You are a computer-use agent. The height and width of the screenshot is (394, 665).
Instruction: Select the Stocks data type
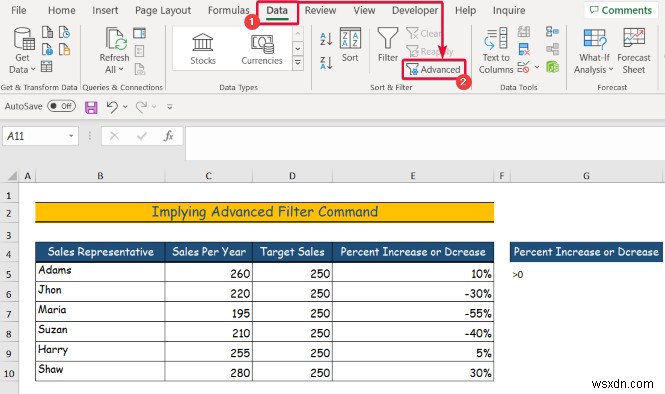203,49
